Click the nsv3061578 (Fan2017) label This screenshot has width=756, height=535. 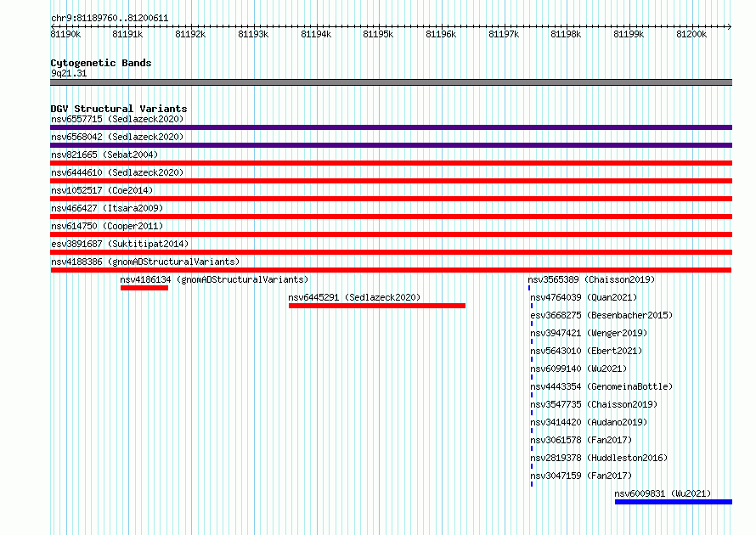(581, 440)
